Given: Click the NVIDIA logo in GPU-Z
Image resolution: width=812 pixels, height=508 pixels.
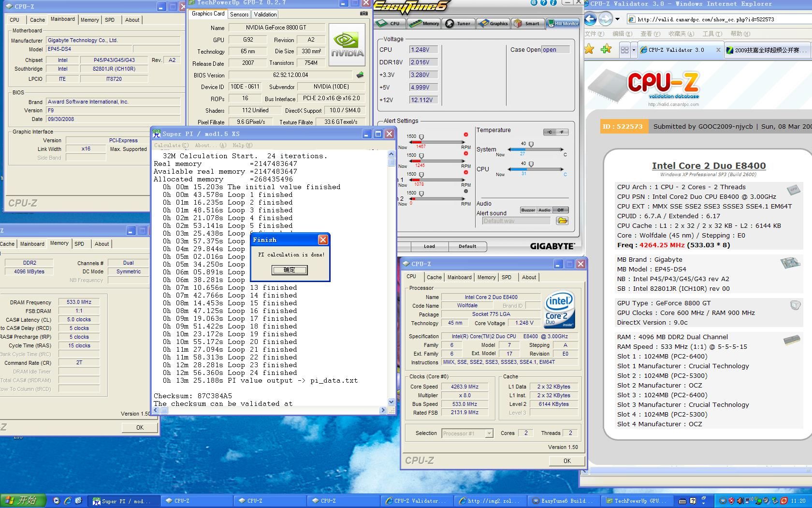Looking at the screenshot, I should coord(347,45).
